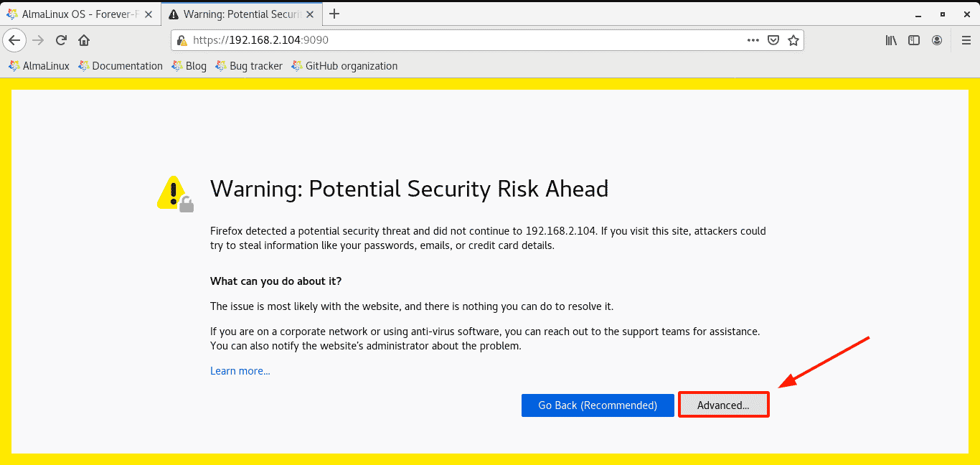Screen dimensions: 980x465
Task: Open the Firefox hamburger menu
Action: 966,40
